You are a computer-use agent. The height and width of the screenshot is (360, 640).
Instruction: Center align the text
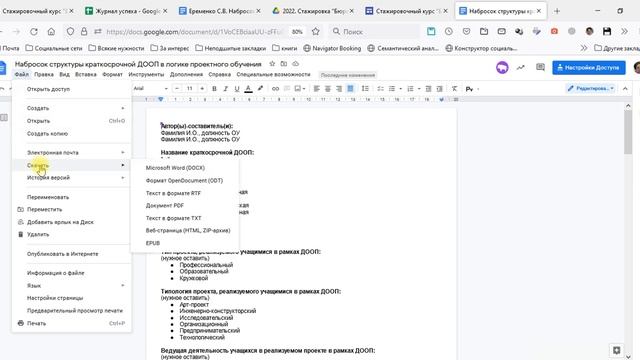[328, 89]
